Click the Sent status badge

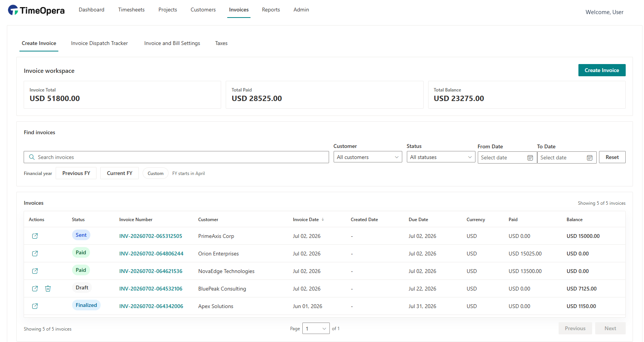click(81, 235)
